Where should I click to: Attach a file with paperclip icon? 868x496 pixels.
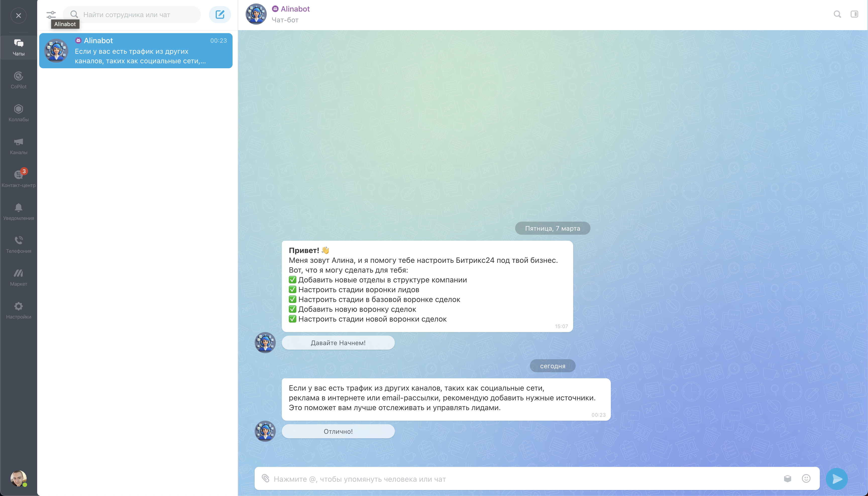pyautogui.click(x=265, y=478)
